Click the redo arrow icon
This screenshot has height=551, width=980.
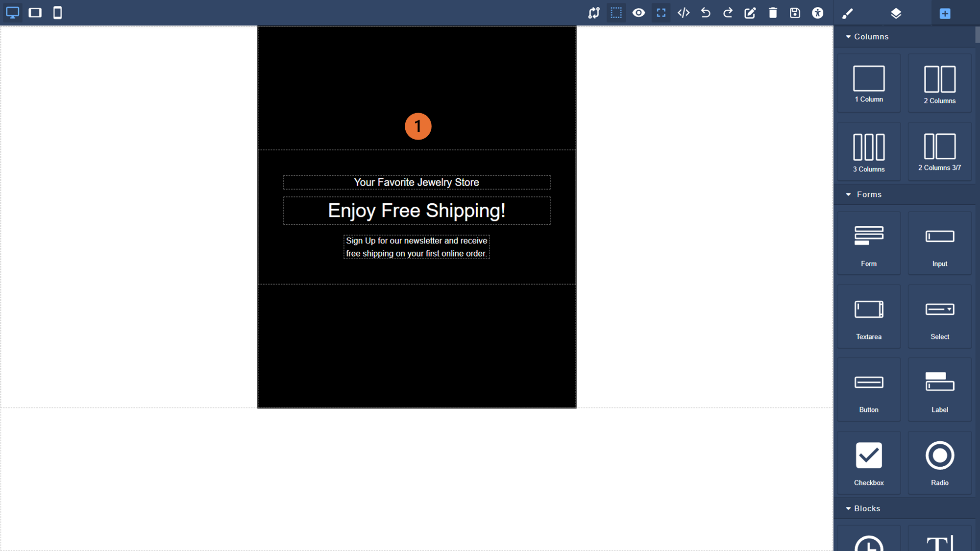[x=728, y=13]
